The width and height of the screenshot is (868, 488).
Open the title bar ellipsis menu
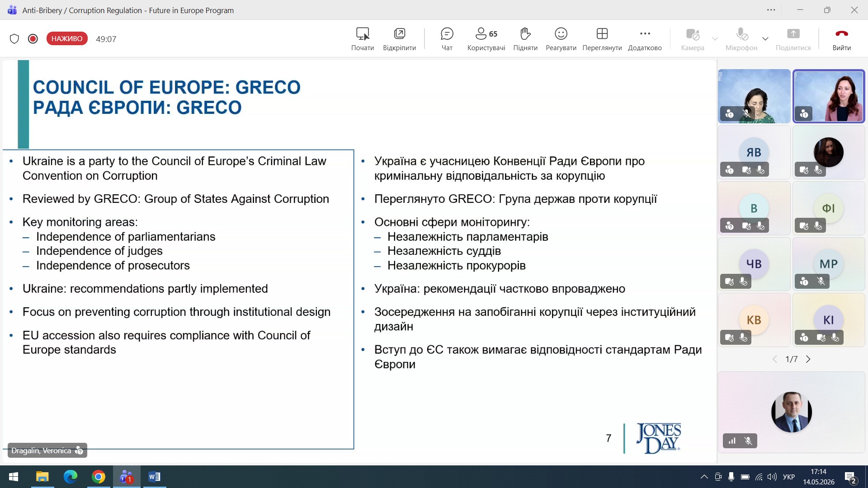(771, 10)
